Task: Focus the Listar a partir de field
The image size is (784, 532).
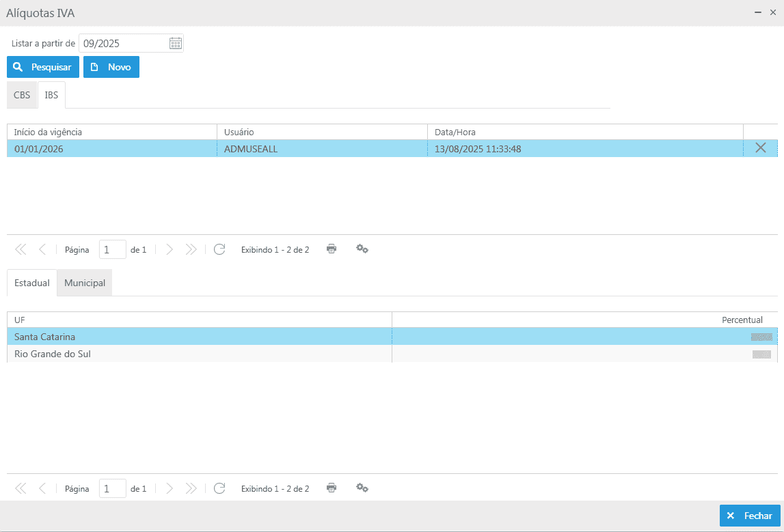Action: [x=123, y=44]
